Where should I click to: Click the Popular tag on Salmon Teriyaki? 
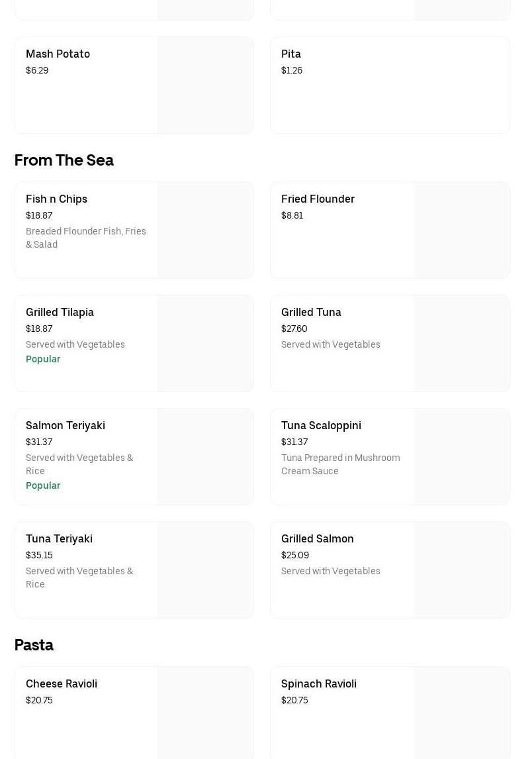pos(43,486)
